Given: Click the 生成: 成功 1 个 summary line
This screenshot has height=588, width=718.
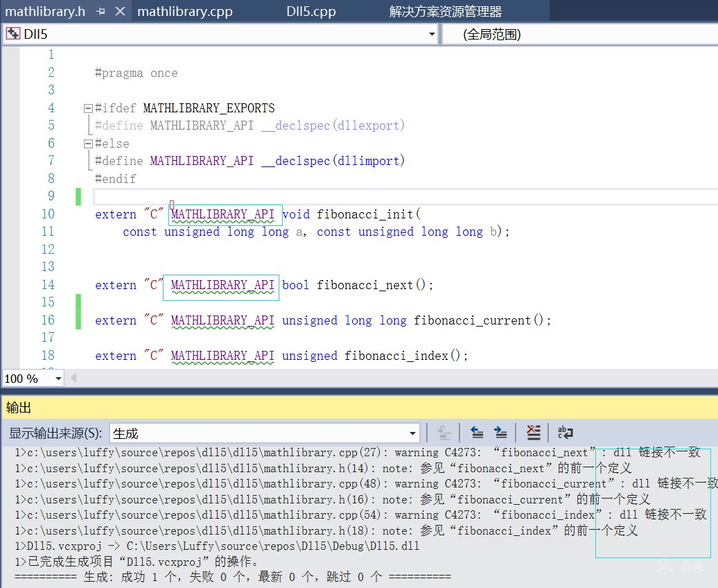Looking at the screenshot, I should point(233,577).
